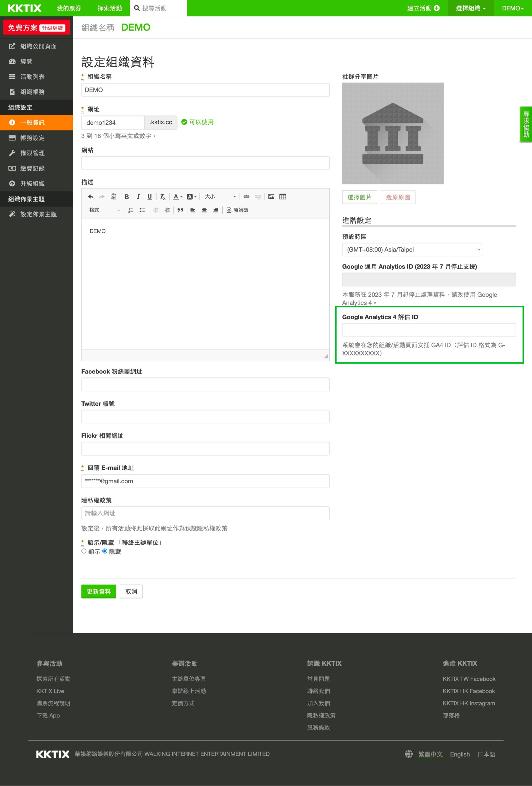This screenshot has width=532, height=786.
Task: Click the Google Analytics 4 評估 ID field
Action: [x=428, y=330]
